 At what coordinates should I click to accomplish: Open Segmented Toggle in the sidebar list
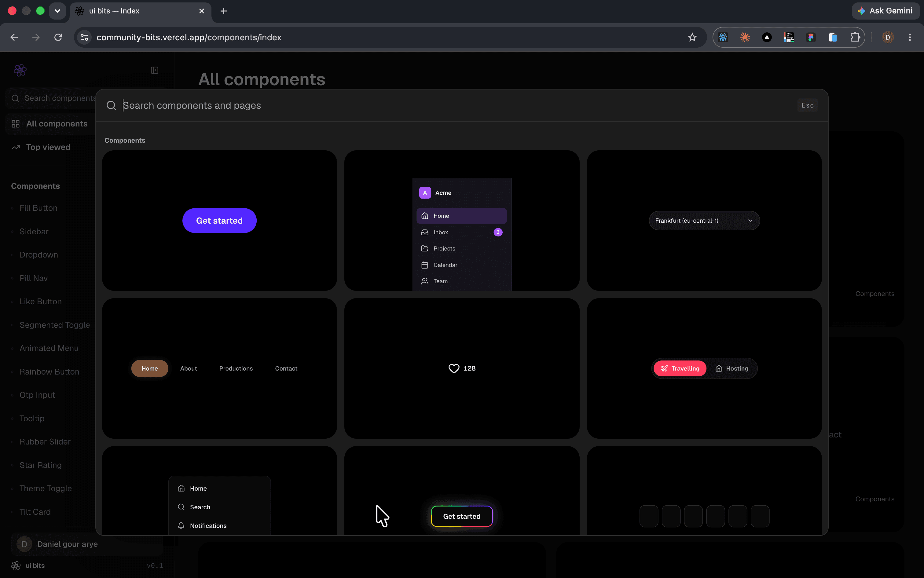(x=55, y=325)
